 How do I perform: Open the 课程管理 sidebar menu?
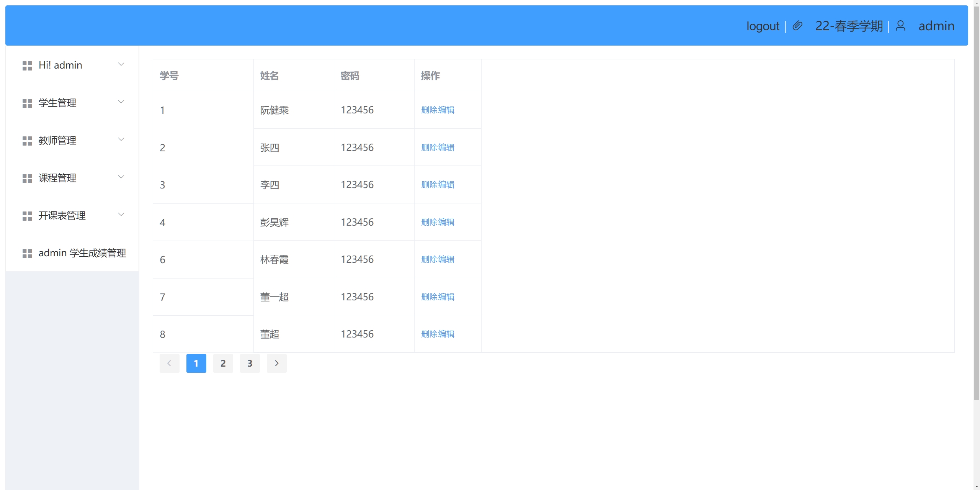pos(72,178)
